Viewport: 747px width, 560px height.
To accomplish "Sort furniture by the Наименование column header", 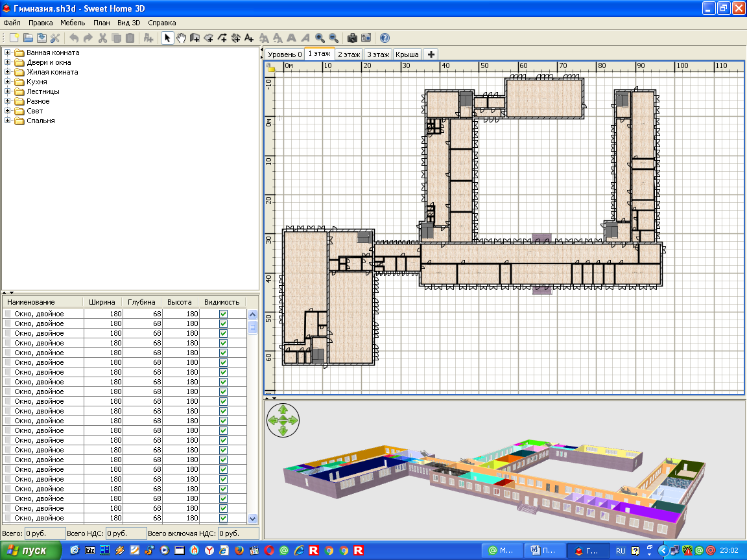I will tap(43, 302).
